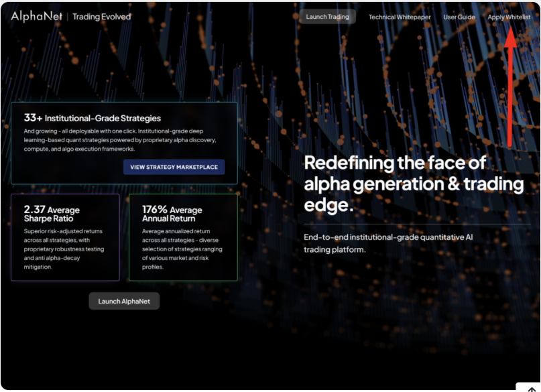Click Apply Whitelist in the header
Image resolution: width=541 pixels, height=392 pixels.
(509, 17)
